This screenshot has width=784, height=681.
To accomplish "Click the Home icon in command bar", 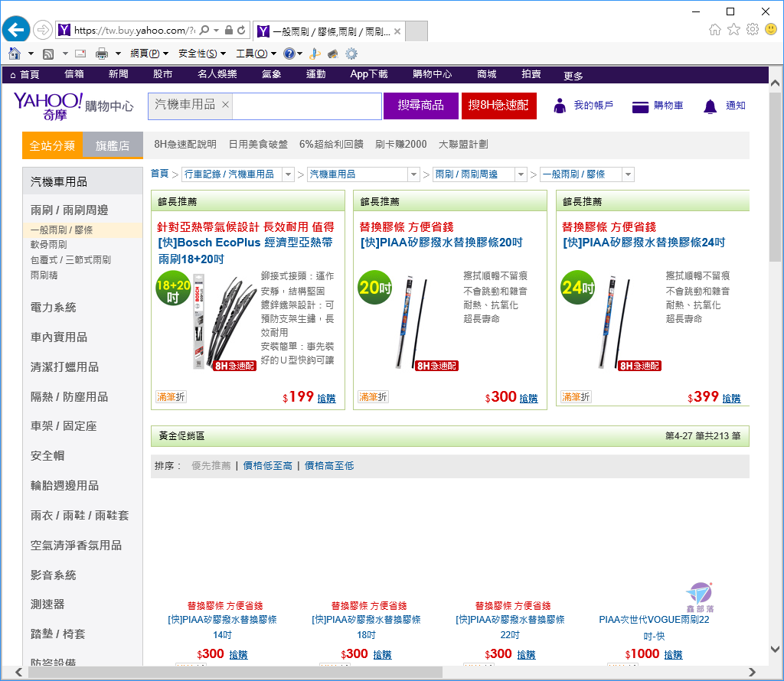I will (15, 54).
